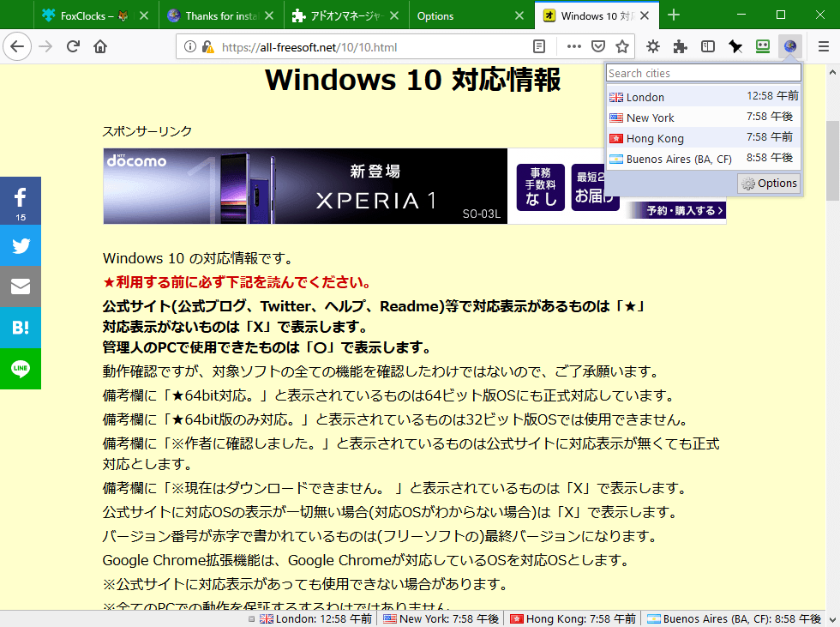Select Hong Kong in FoxClocks popup
Image resolution: width=840 pixels, height=627 pixels.
coord(704,138)
